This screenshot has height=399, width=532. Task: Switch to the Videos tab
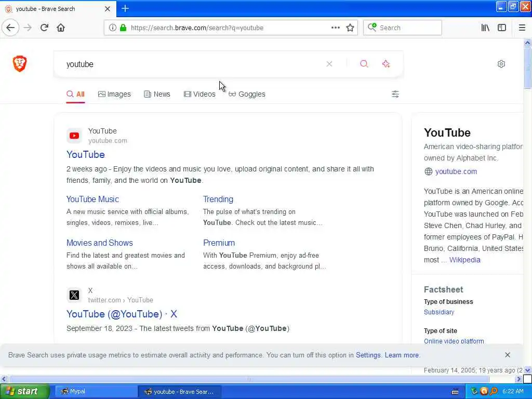click(199, 94)
